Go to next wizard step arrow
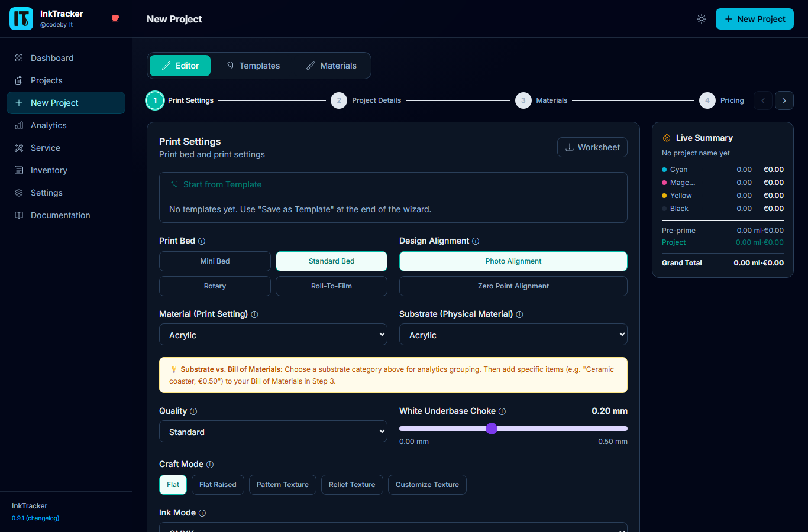The height and width of the screenshot is (532, 808). click(x=784, y=100)
